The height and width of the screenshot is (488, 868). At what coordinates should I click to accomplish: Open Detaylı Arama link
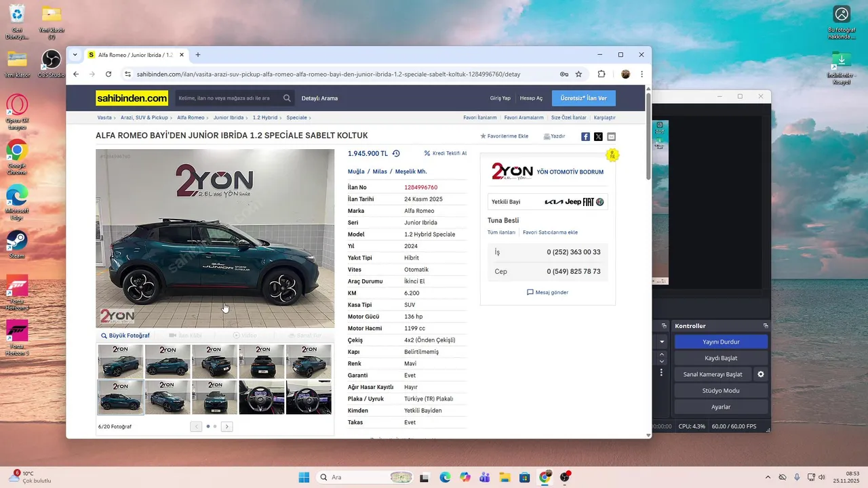tap(319, 98)
